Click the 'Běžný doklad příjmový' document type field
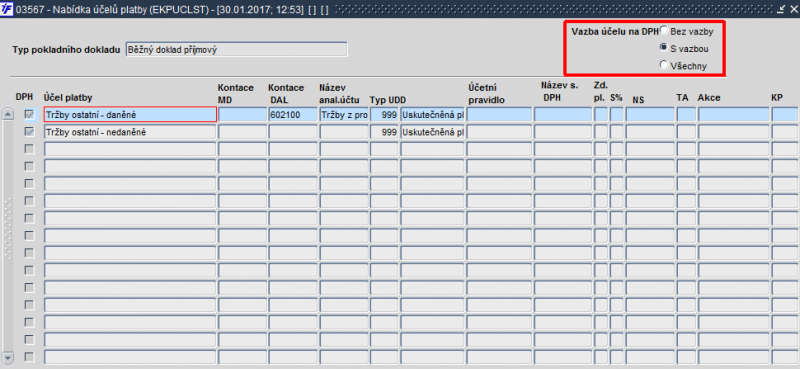This screenshot has height=369, width=800. (x=236, y=50)
